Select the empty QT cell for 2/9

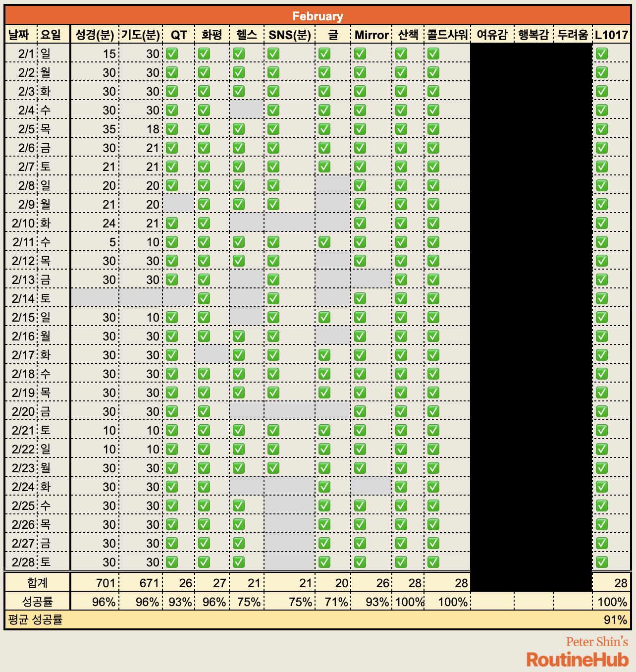click(x=179, y=204)
